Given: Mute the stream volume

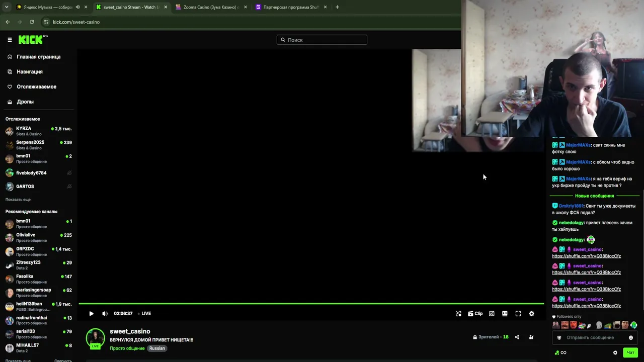Looking at the screenshot, I should [x=105, y=314].
